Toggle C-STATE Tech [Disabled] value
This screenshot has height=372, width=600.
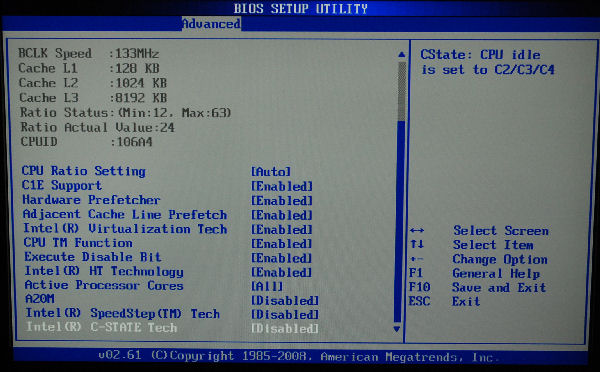285,329
